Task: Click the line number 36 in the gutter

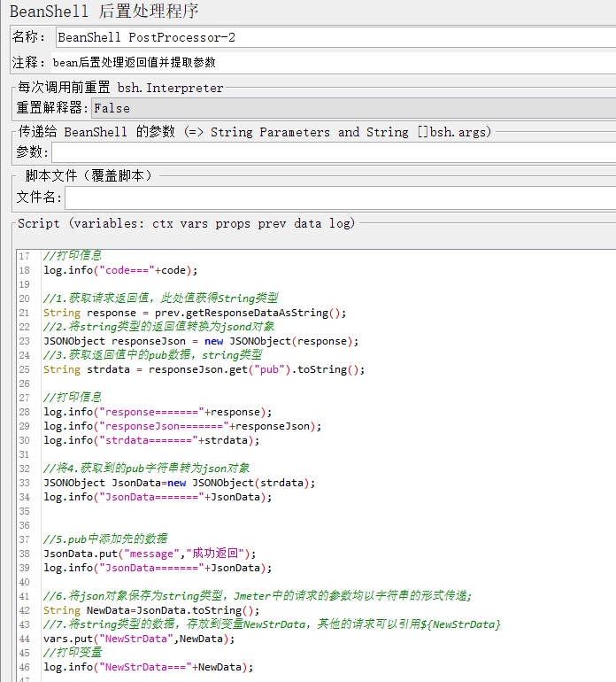Action: point(25,525)
